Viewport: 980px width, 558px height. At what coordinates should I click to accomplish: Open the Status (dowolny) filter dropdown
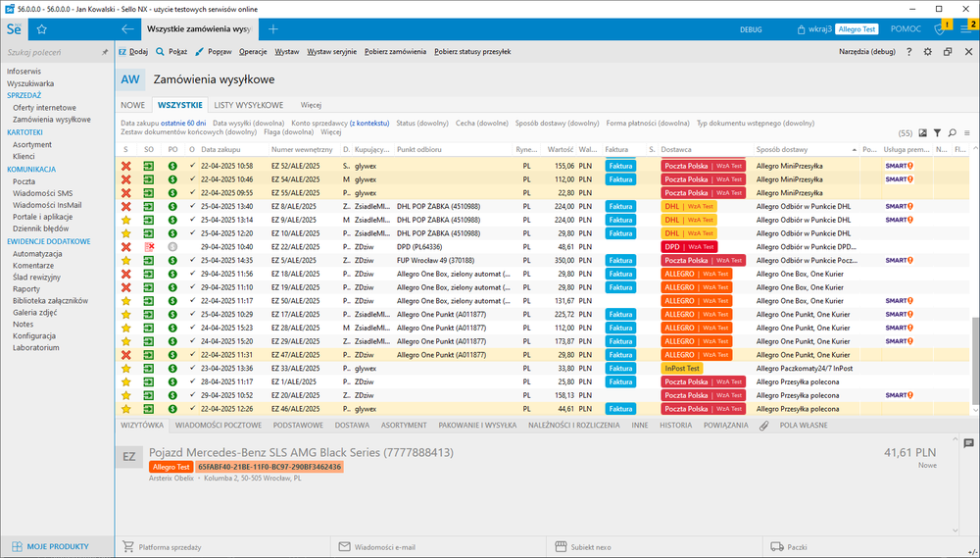422,124
